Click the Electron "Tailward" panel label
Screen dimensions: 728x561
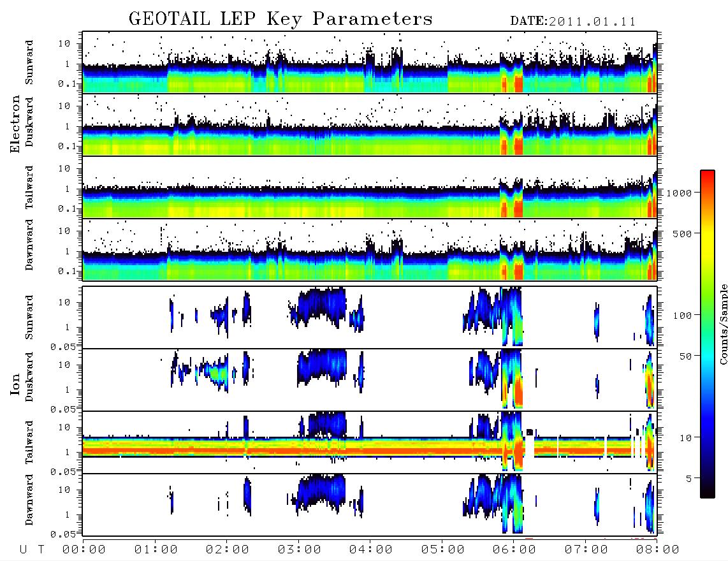[29, 187]
